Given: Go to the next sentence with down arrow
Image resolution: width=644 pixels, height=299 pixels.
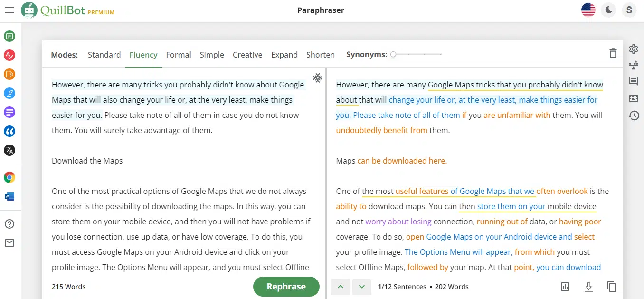Looking at the screenshot, I should tap(361, 286).
